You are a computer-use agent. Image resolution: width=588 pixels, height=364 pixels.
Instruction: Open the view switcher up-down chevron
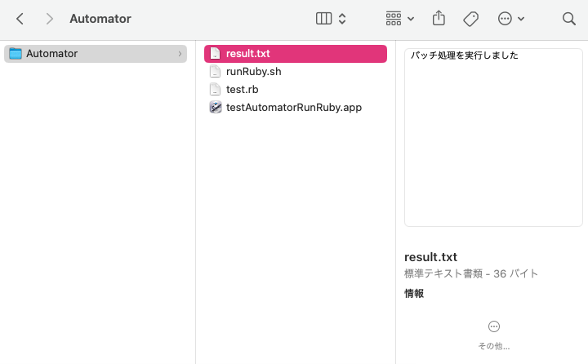(x=342, y=19)
